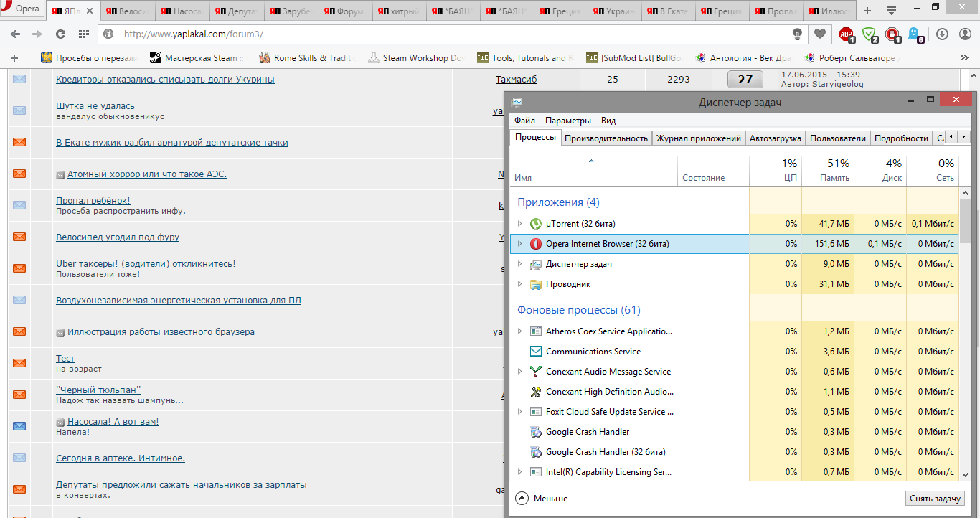Open the [SubMod List] BullGod bookmark
This screenshot has height=518, width=980.
coord(634,58)
